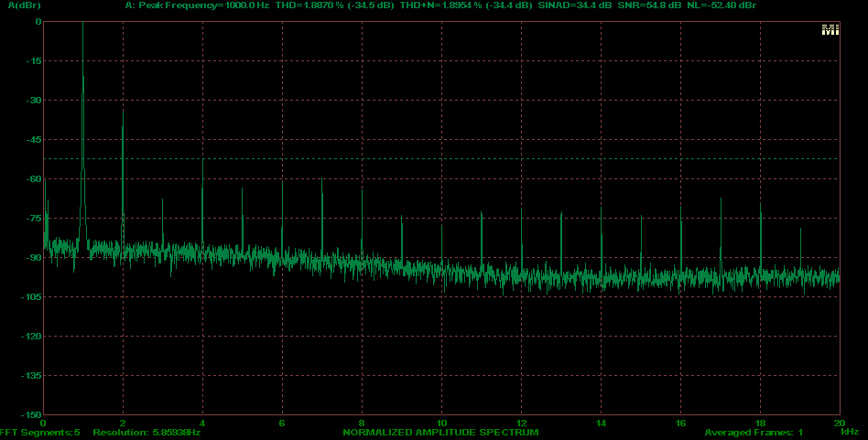This screenshot has height=440, width=868.
Task: Click the -150 y-axis tick label
Action: [31, 414]
